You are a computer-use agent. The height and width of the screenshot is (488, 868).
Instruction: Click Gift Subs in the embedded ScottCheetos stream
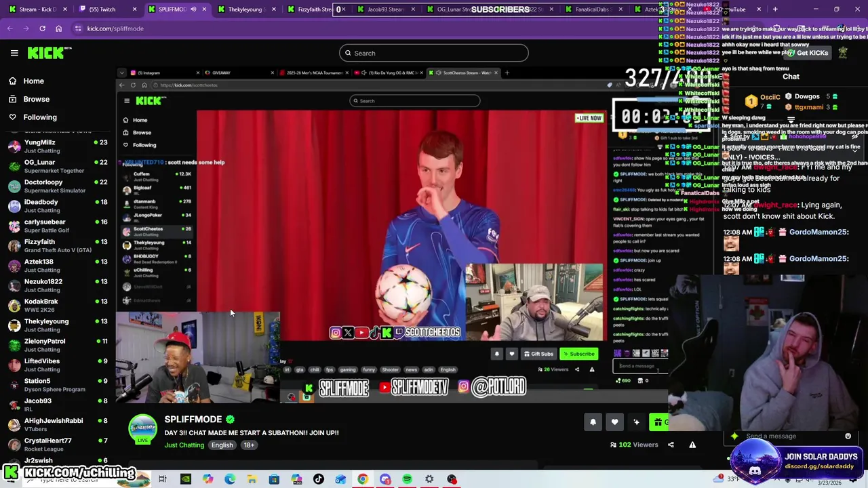click(x=538, y=354)
